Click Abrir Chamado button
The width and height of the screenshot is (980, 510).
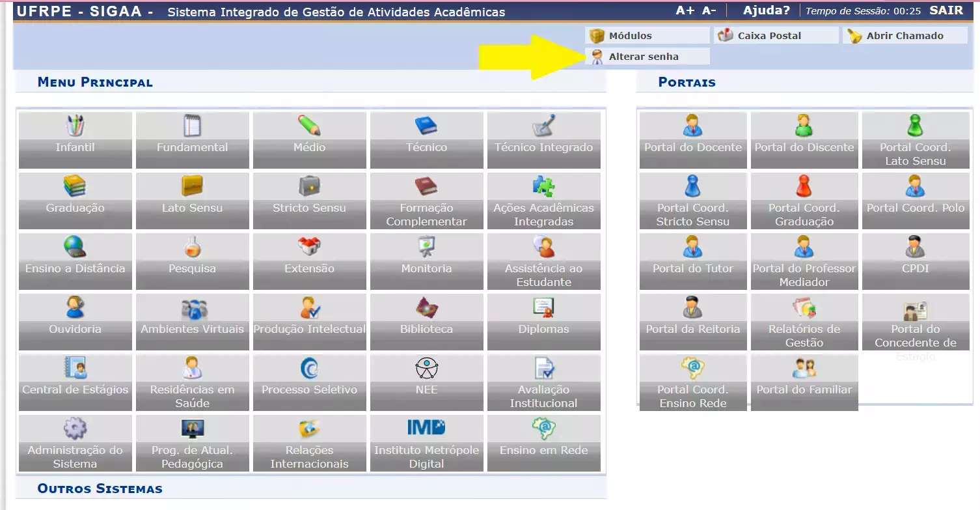pos(904,36)
